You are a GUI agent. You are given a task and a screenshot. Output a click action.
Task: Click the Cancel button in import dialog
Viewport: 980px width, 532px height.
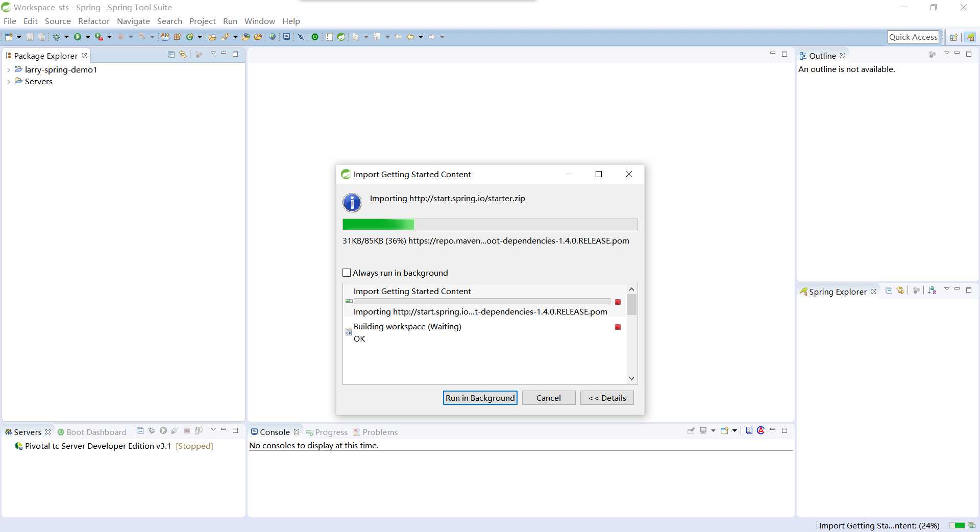click(549, 398)
